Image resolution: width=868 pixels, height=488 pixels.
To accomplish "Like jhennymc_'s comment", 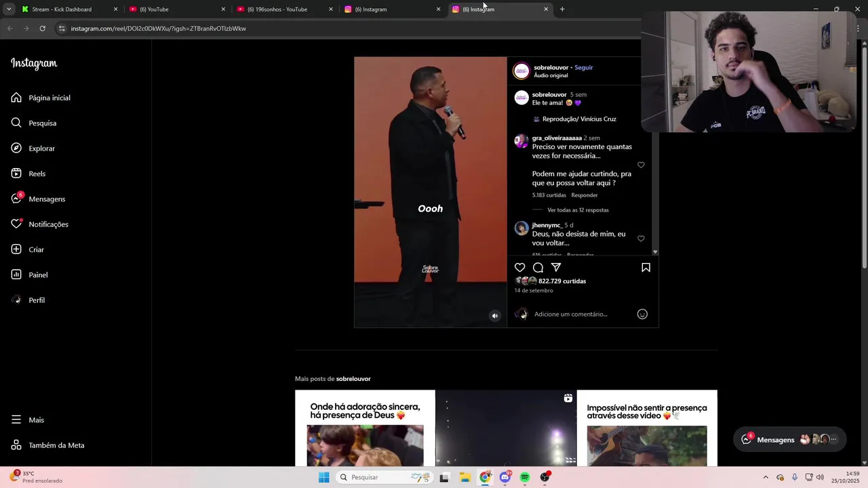I will [641, 239].
